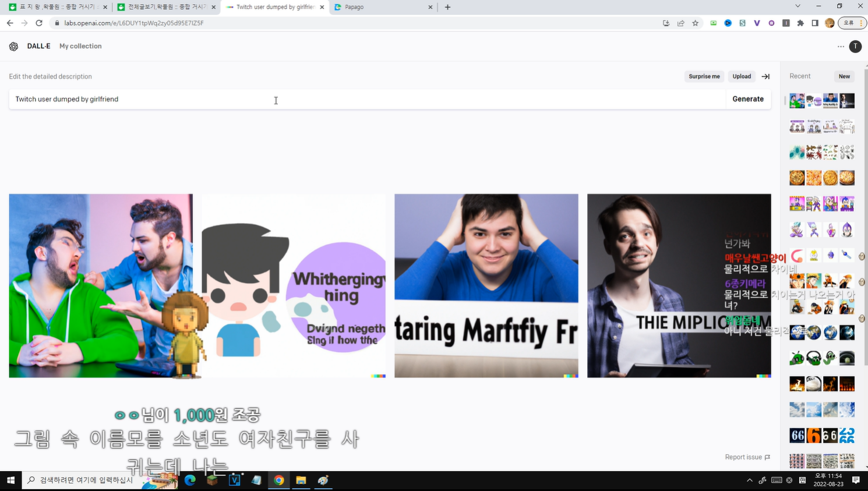Reload the current page
Viewport: 868px width, 491px height.
39,23
